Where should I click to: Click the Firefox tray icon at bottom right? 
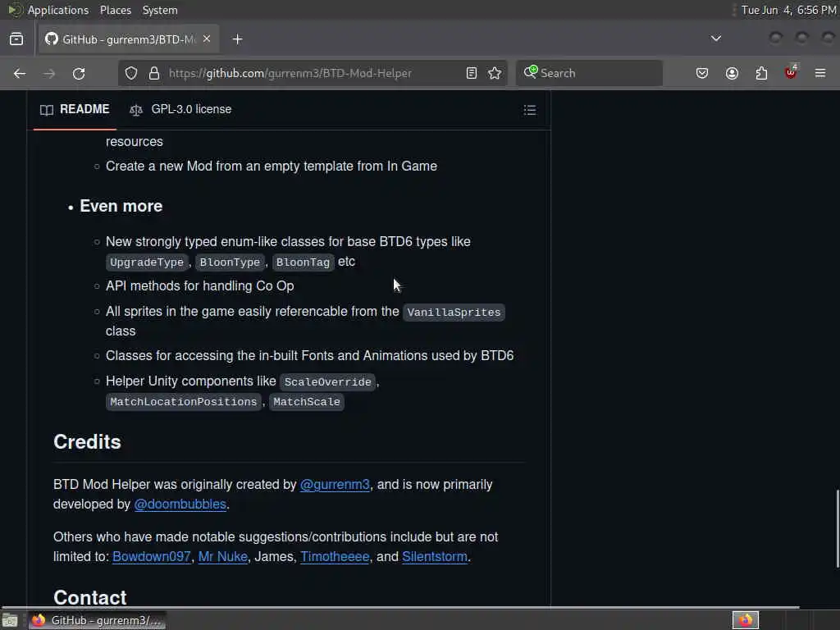click(x=746, y=620)
